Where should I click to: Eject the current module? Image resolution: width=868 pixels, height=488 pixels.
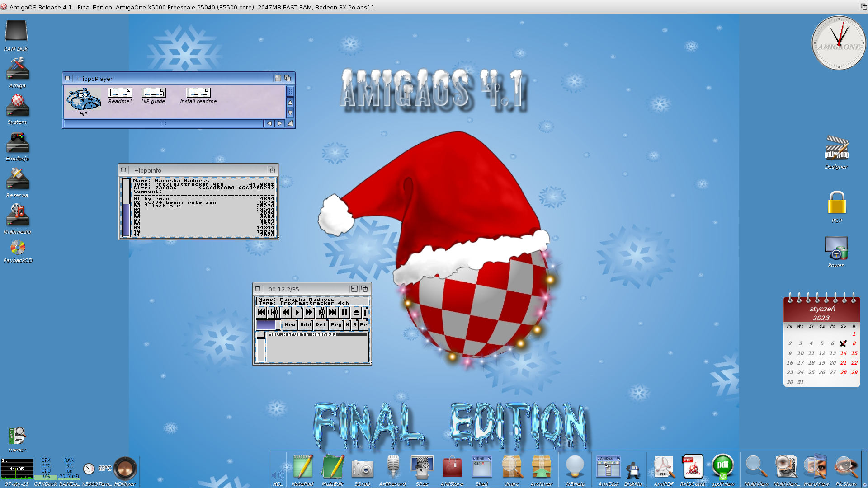(x=356, y=312)
